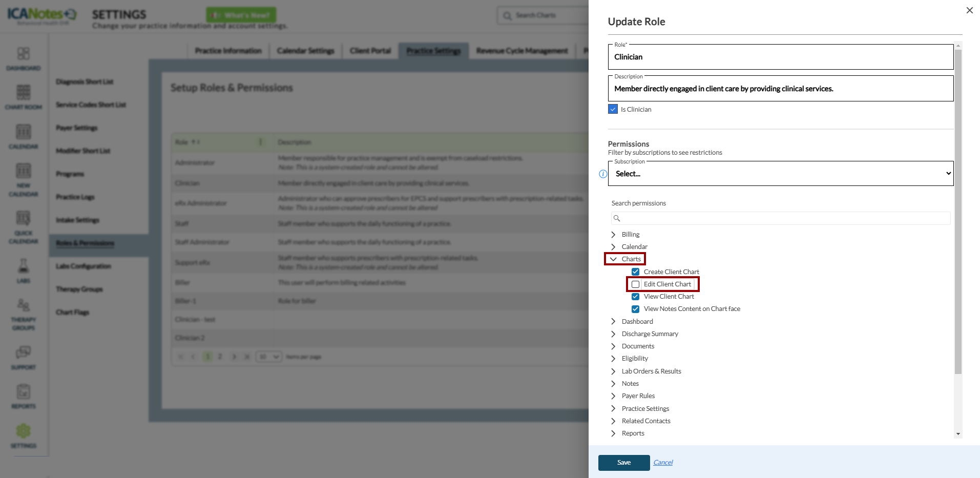Open the Dashboard icon in sidebar
The image size is (980, 478).
[24, 54]
